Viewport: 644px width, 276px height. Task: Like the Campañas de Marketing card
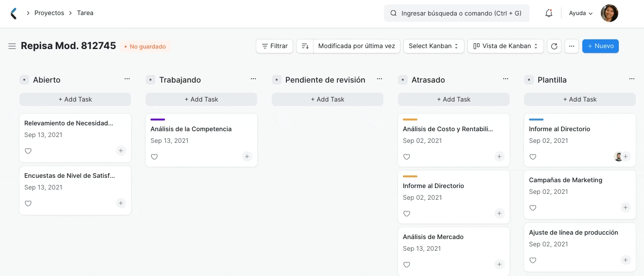(533, 208)
